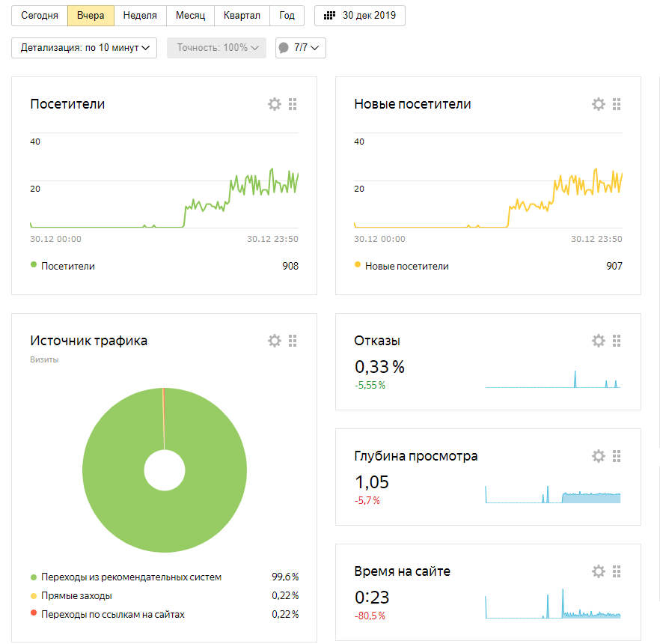
Task: Open gear settings of Источник трафика widget
Action: coord(275,341)
